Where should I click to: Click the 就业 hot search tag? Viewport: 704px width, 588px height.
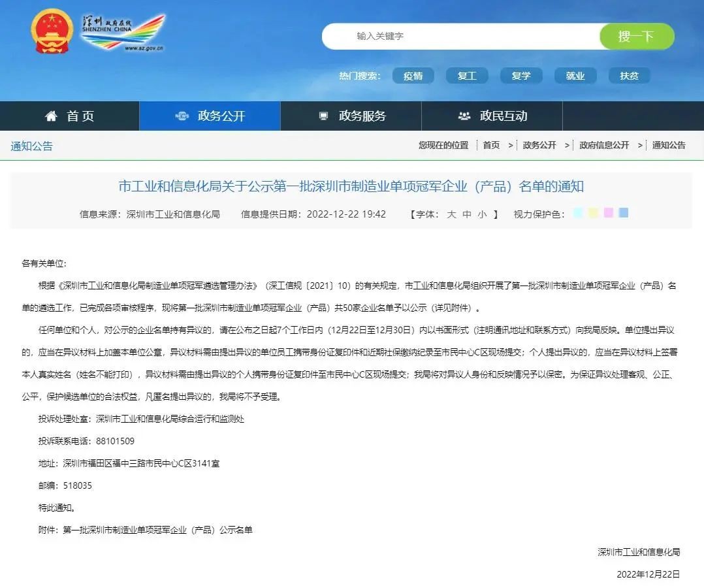575,76
